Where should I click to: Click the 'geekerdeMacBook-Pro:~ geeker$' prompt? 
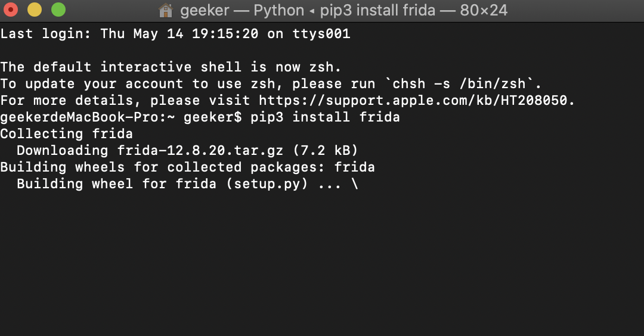[121, 117]
